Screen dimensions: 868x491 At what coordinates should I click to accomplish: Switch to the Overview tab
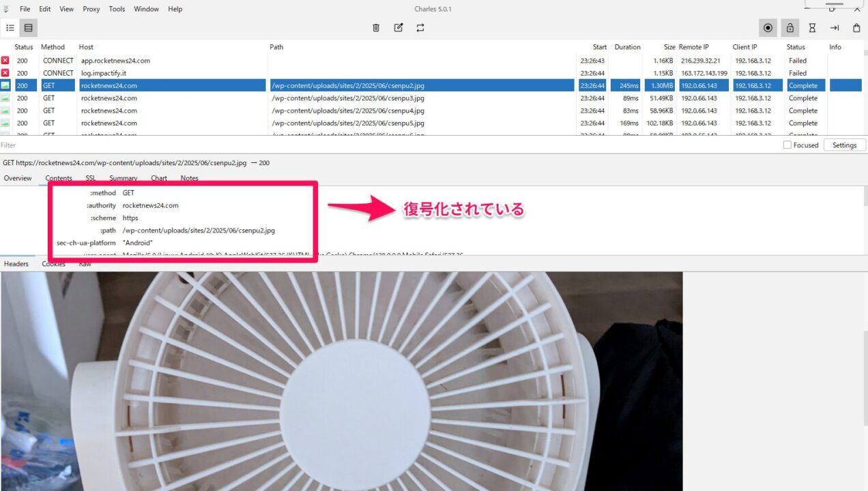click(18, 178)
